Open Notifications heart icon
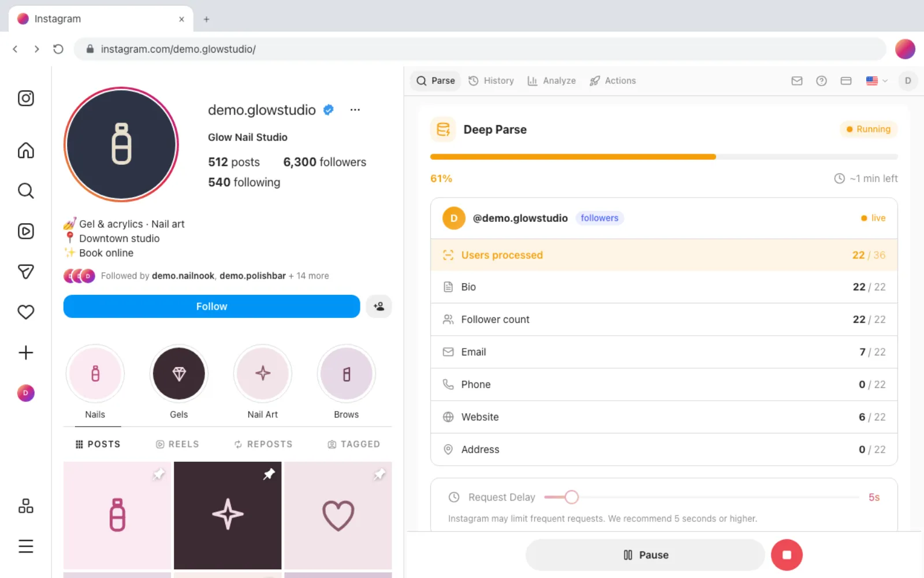The height and width of the screenshot is (578, 924). tap(26, 312)
